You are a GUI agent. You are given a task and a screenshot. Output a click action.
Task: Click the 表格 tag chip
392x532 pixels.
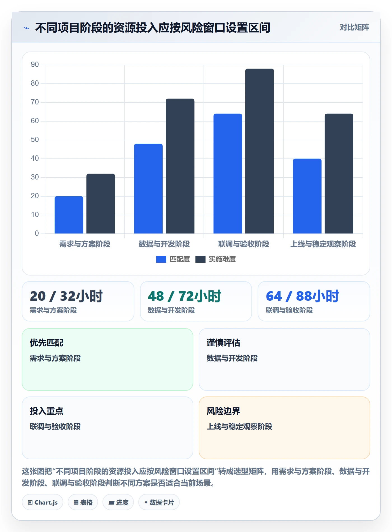tap(83, 502)
